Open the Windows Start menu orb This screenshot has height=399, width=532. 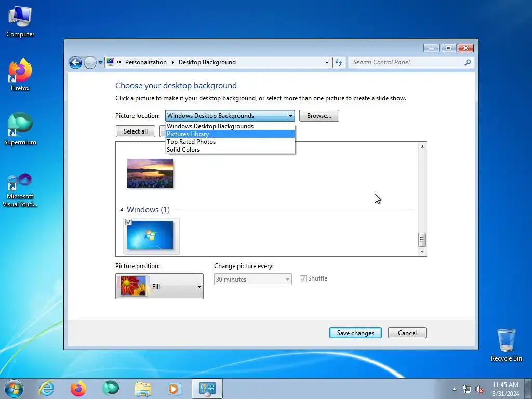(14, 389)
